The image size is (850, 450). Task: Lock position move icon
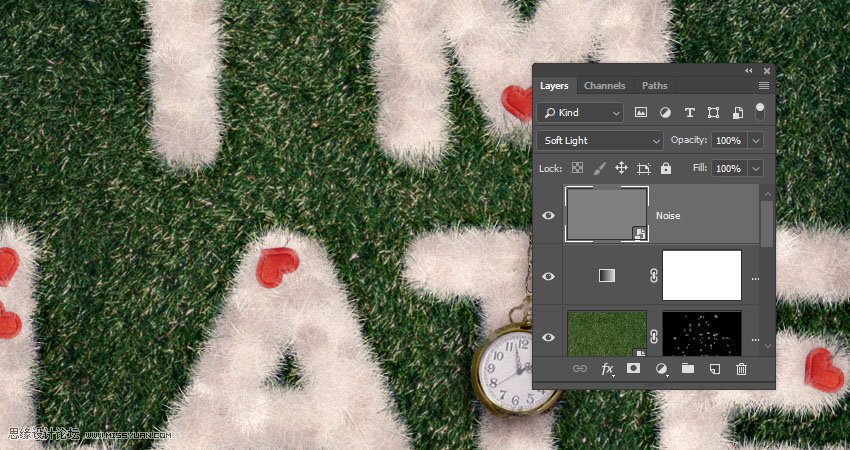pyautogui.click(x=621, y=169)
